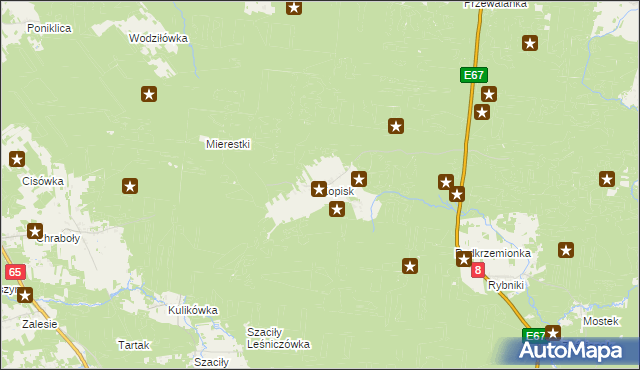Select the Tartak place label

click(133, 346)
